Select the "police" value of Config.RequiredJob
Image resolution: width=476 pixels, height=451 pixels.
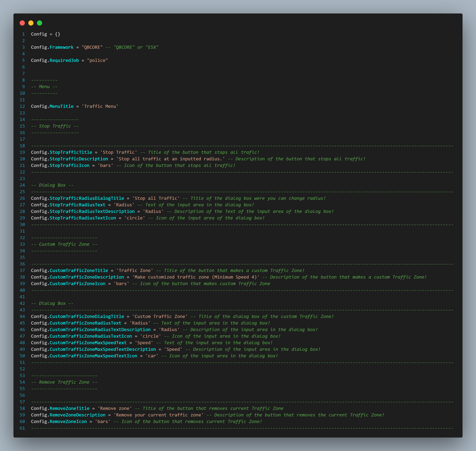pos(97,60)
